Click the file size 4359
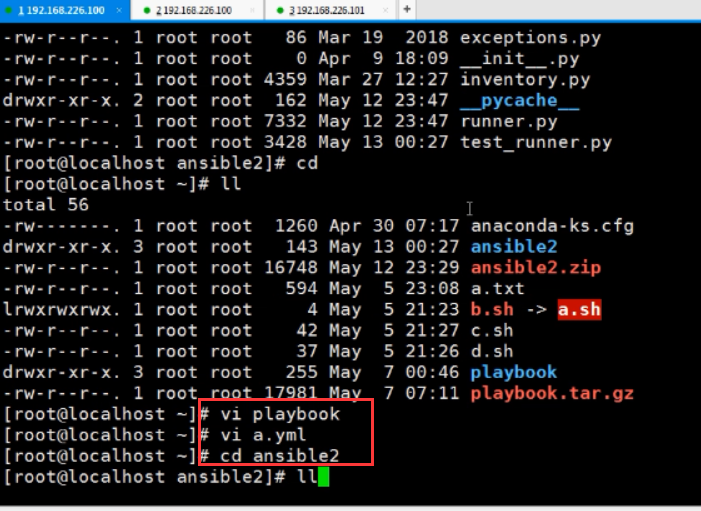The height and width of the screenshot is (511, 701). pos(285,80)
